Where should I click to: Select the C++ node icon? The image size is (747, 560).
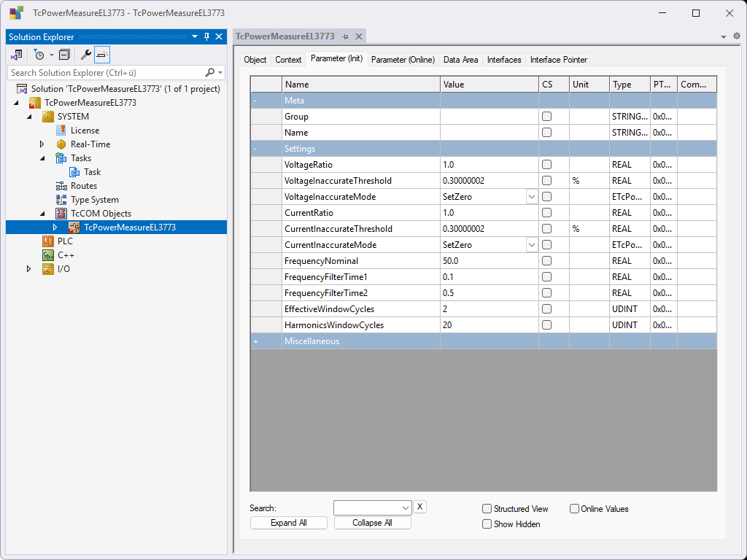[x=48, y=255]
